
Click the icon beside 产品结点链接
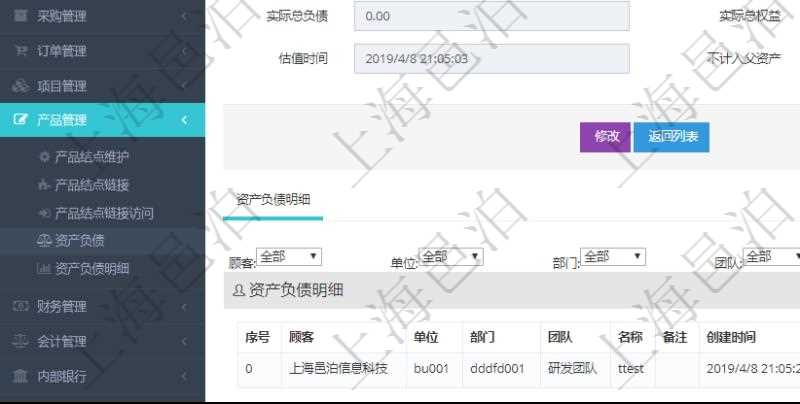44,185
